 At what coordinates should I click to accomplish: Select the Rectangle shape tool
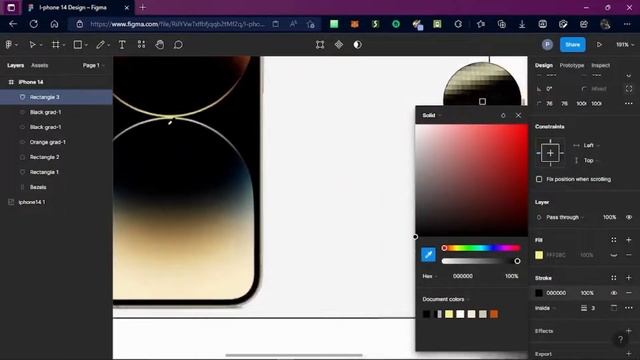click(78, 45)
